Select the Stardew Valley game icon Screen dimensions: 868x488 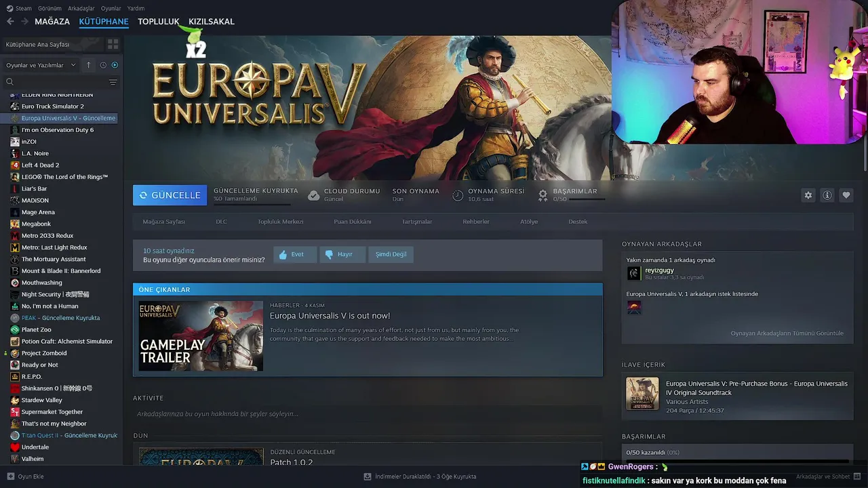coord(15,400)
